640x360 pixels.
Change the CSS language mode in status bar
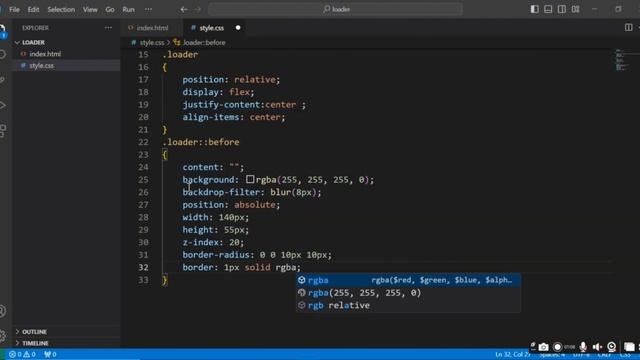(x=625, y=355)
